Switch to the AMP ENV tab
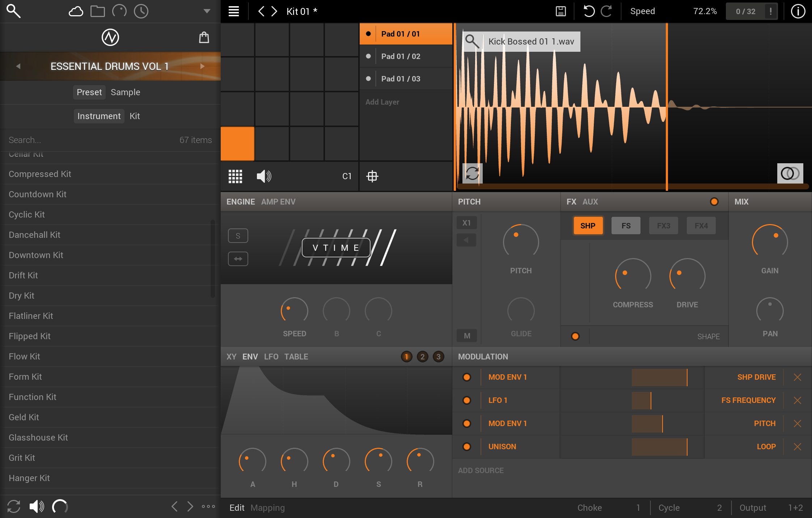The width and height of the screenshot is (812, 518). pos(278,202)
